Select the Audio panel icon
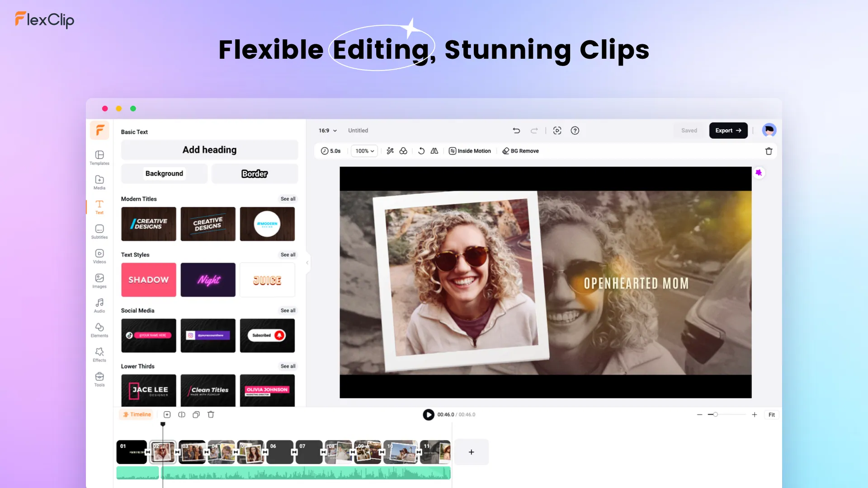The image size is (868, 488). point(99,305)
